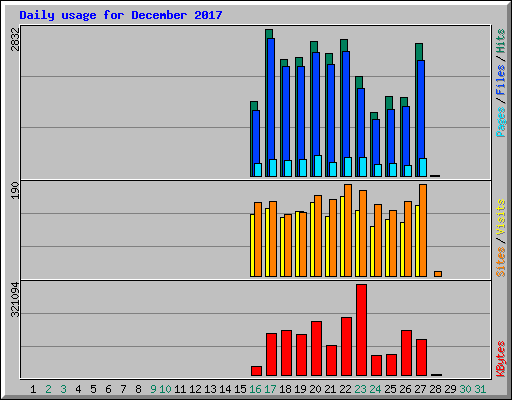
Task: Click the green Hits bar top for day 17
Action: coord(269,33)
